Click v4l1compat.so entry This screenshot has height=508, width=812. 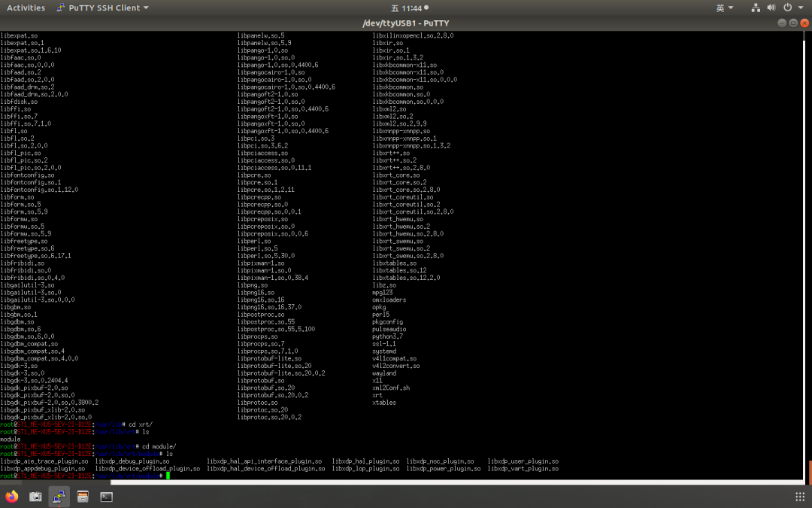pyautogui.click(x=395, y=359)
